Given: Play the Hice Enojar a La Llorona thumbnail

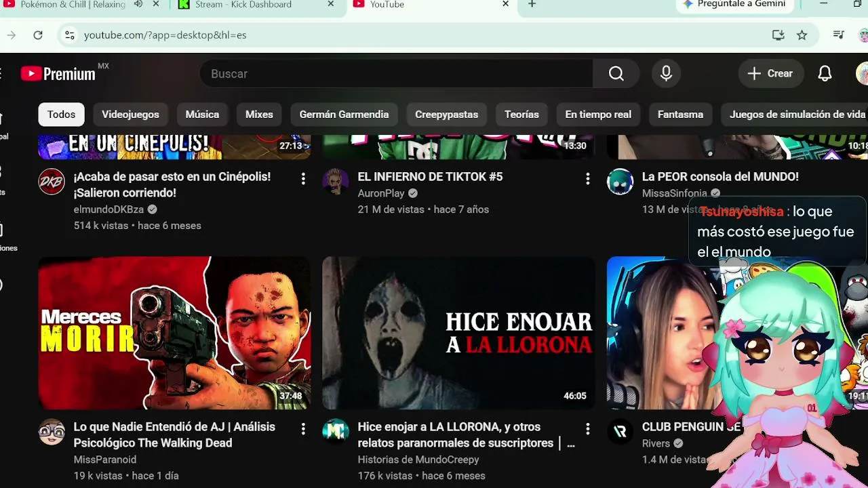Looking at the screenshot, I should 458,333.
